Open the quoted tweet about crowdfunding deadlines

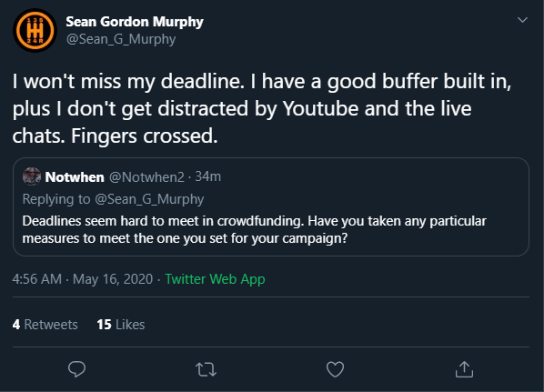(x=271, y=206)
